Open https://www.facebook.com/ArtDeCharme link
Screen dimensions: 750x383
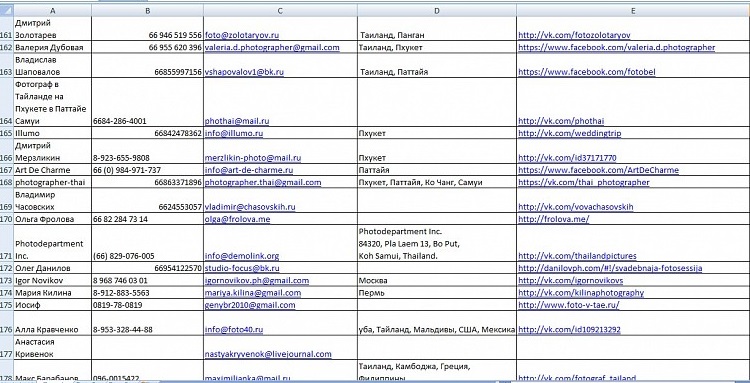pos(598,170)
